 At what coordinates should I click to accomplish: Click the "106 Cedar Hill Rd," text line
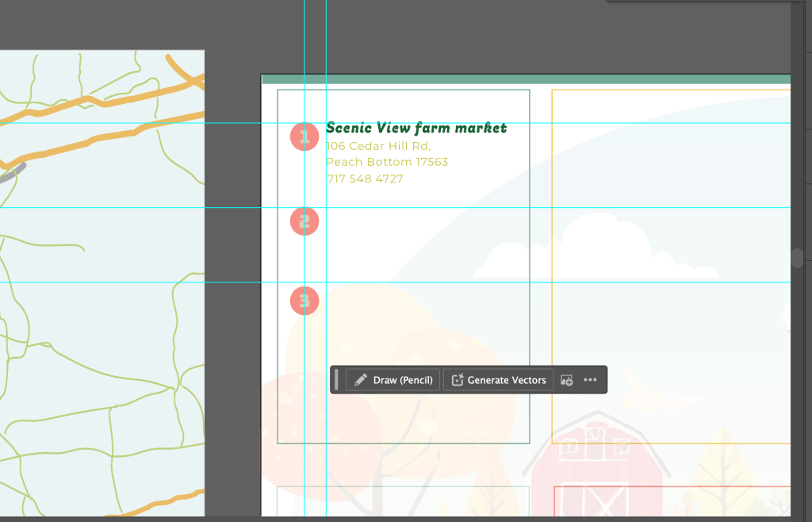tap(377, 146)
